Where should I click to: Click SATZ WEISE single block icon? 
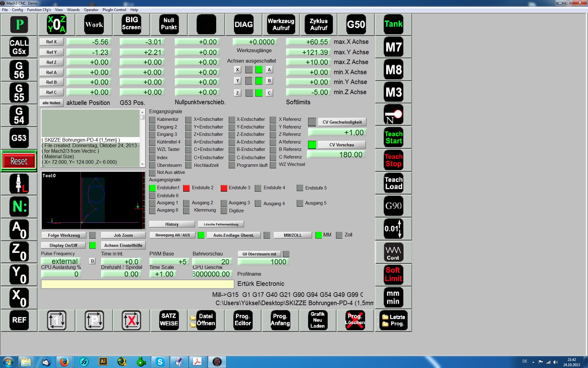click(x=169, y=320)
